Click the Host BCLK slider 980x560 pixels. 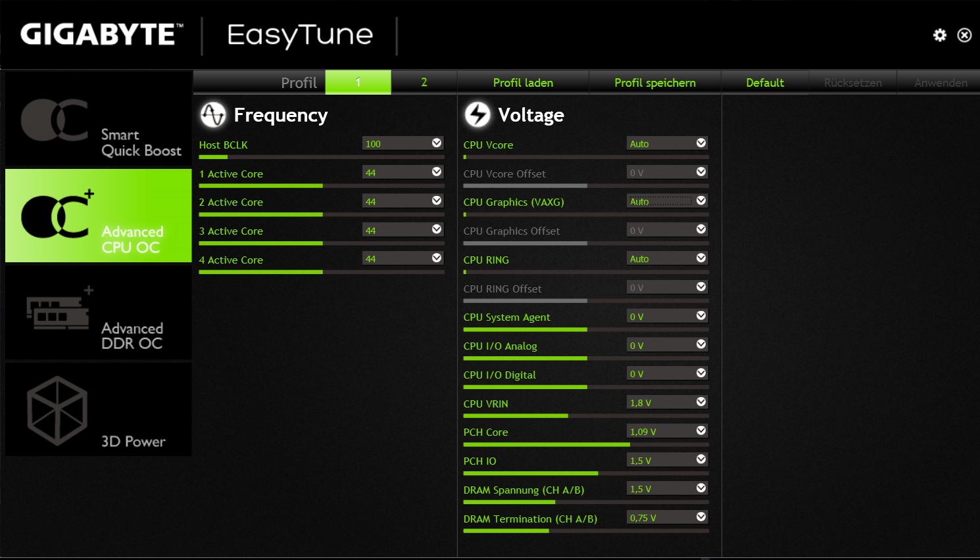tap(322, 157)
